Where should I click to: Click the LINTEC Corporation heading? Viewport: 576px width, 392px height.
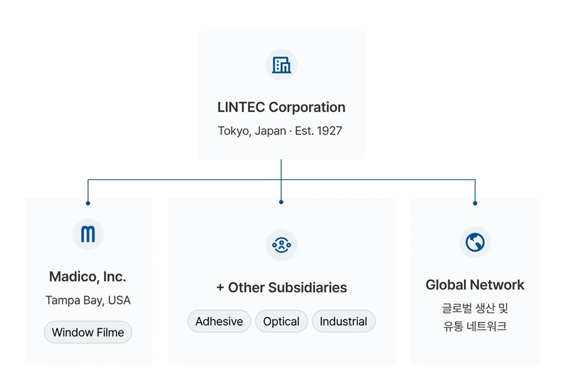click(281, 107)
